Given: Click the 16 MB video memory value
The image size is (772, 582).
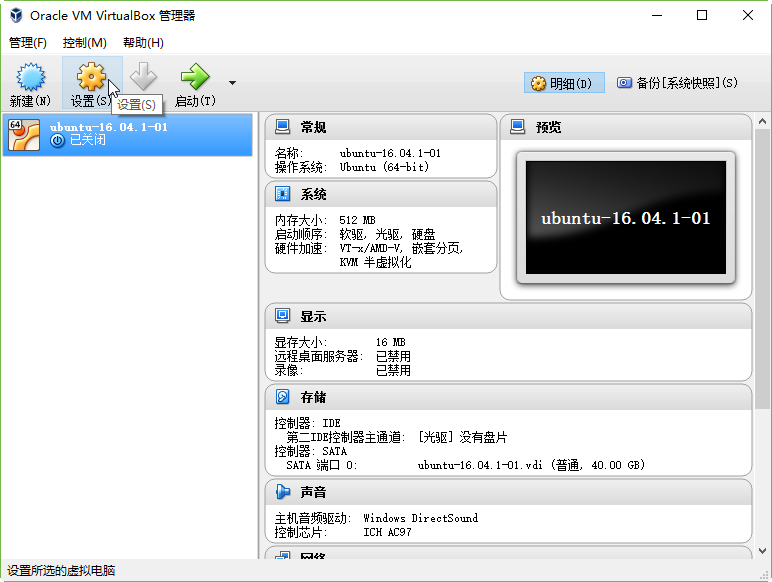Looking at the screenshot, I should pos(390,342).
